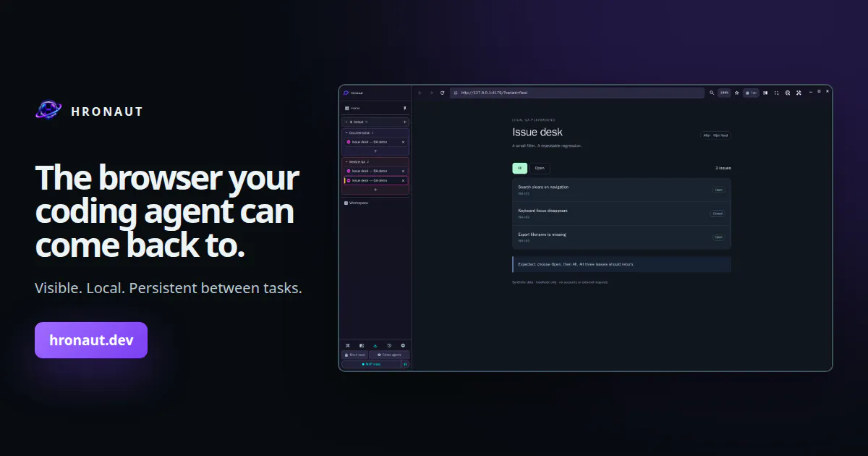
Task: Click the 3 issues count text
Action: pyautogui.click(x=723, y=168)
